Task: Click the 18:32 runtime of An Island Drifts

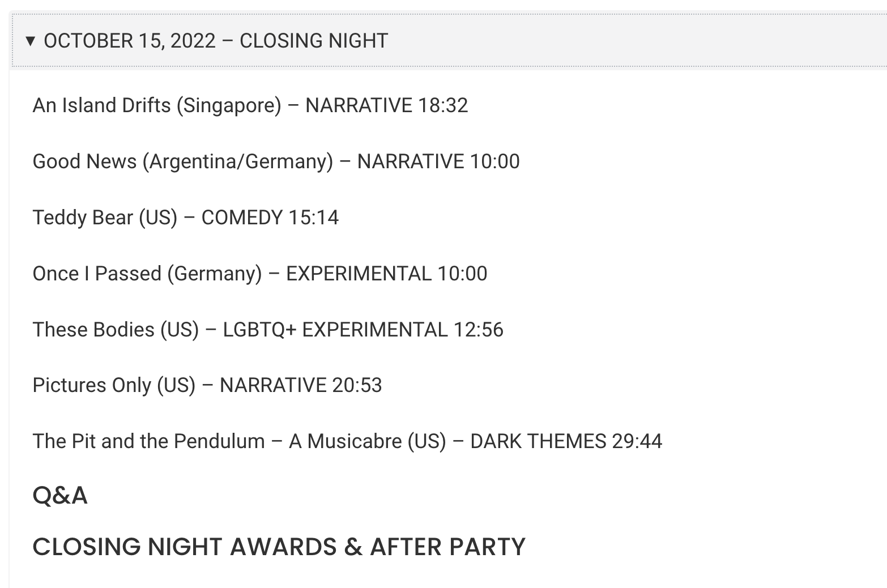Action: (443, 105)
